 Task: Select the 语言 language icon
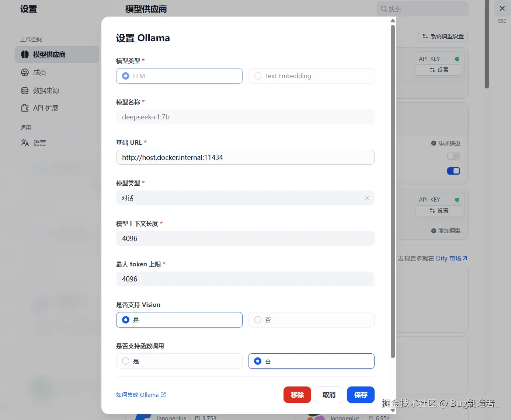pyautogui.click(x=24, y=143)
